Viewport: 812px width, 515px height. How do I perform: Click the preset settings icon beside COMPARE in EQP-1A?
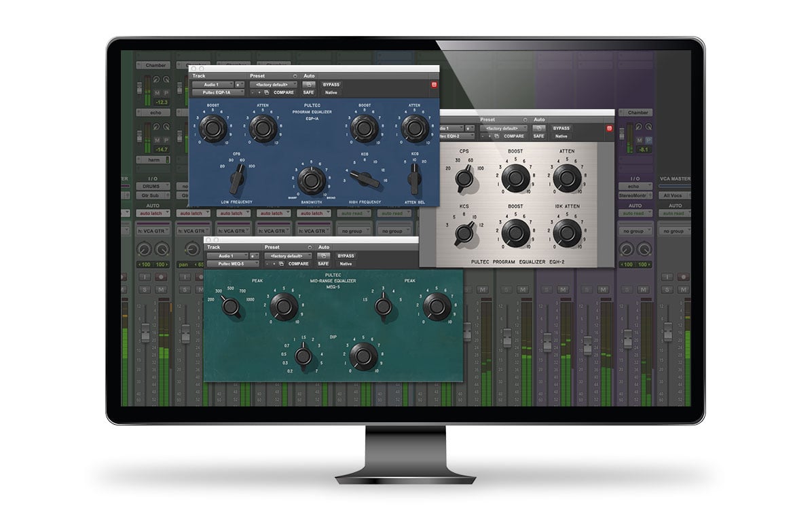pos(267,92)
